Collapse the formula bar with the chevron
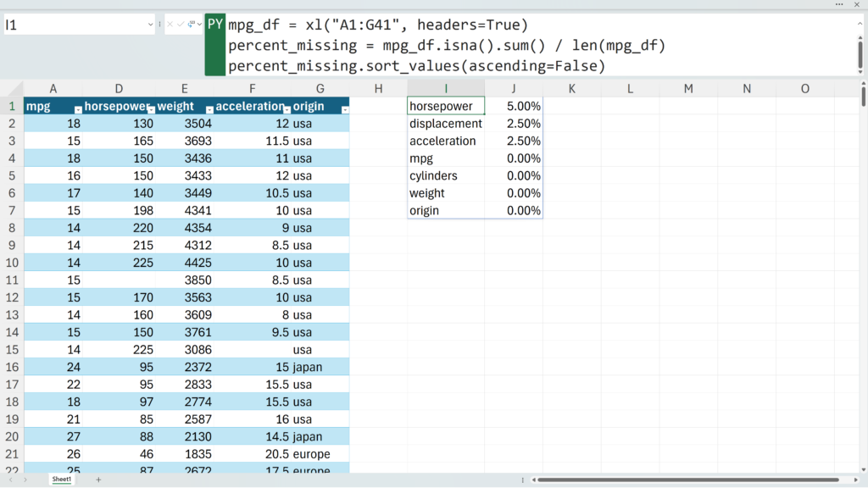 coord(860,25)
